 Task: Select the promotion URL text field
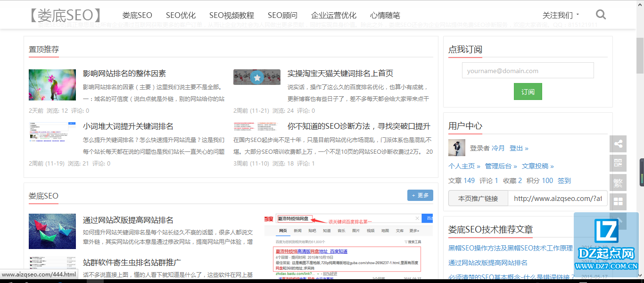pos(558,199)
